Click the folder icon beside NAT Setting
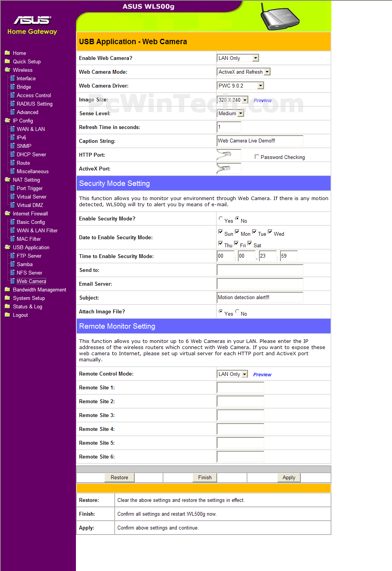Image resolution: width=392 pixels, height=571 pixels. 7,180
